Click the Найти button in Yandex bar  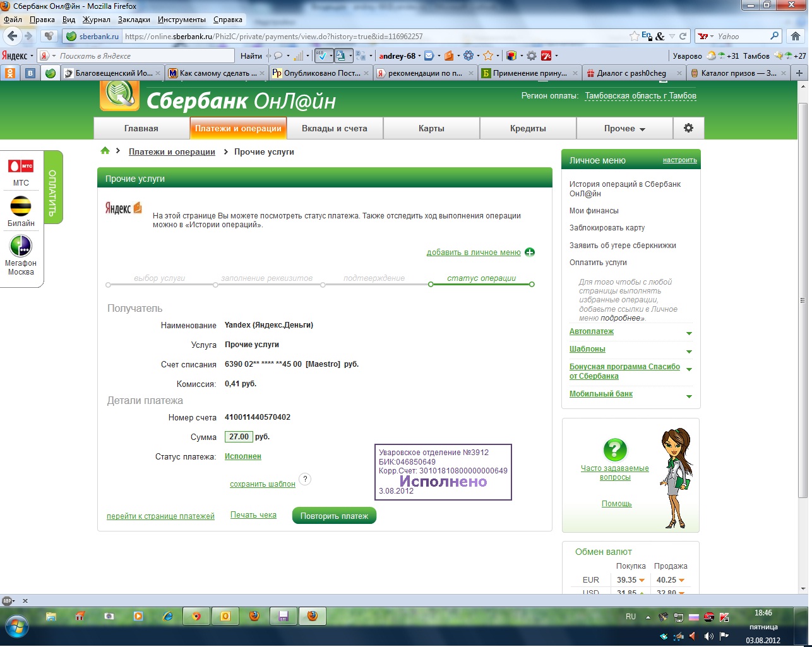coord(251,56)
